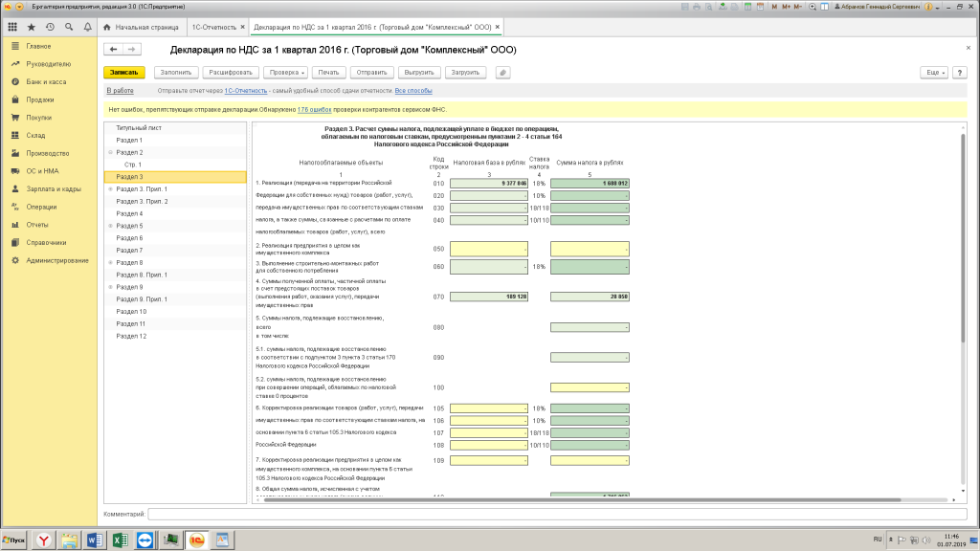Close the Декларация по НДС tab
The width and height of the screenshot is (980, 551).
[498, 27]
